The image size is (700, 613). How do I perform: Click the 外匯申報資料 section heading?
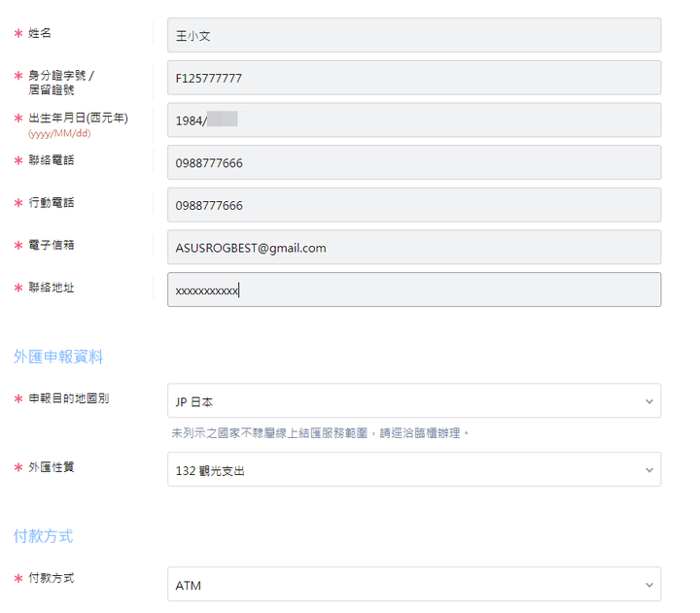coord(58,357)
